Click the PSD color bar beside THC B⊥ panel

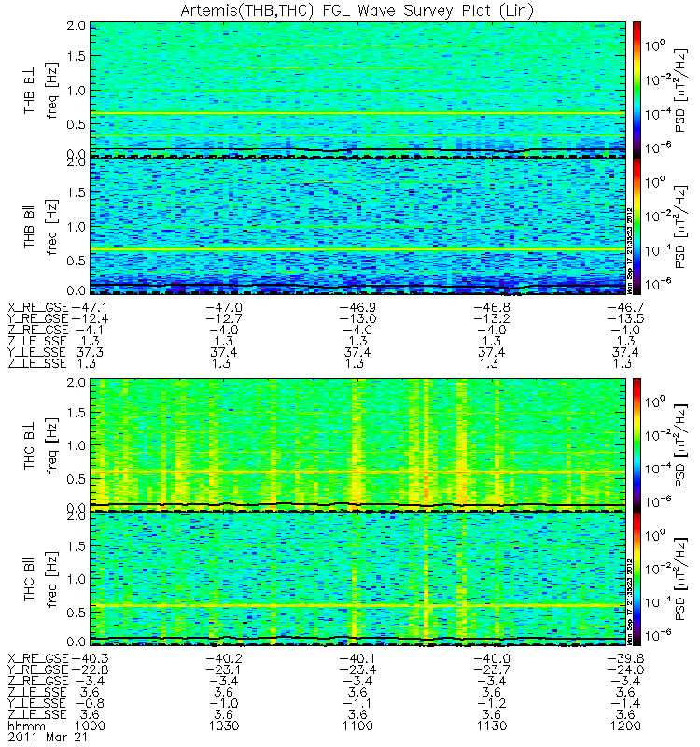click(637, 445)
